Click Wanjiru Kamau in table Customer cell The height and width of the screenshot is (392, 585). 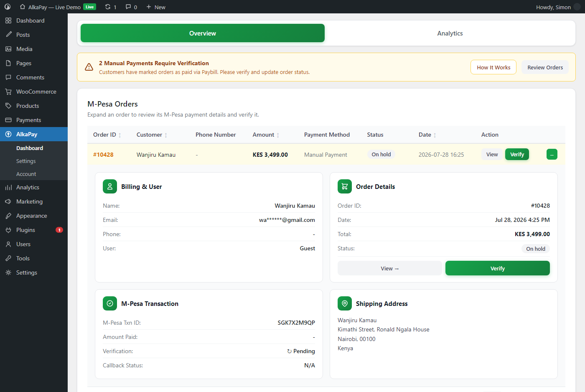click(x=156, y=155)
